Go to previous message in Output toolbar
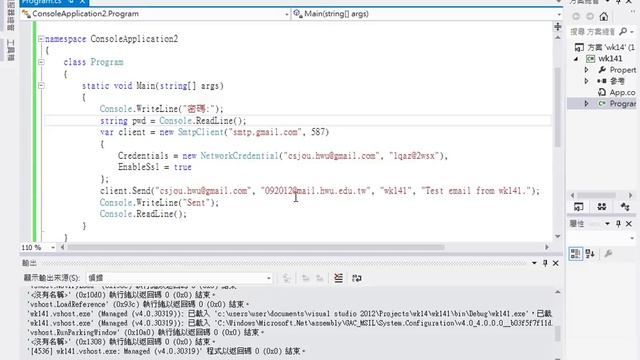 305,278
